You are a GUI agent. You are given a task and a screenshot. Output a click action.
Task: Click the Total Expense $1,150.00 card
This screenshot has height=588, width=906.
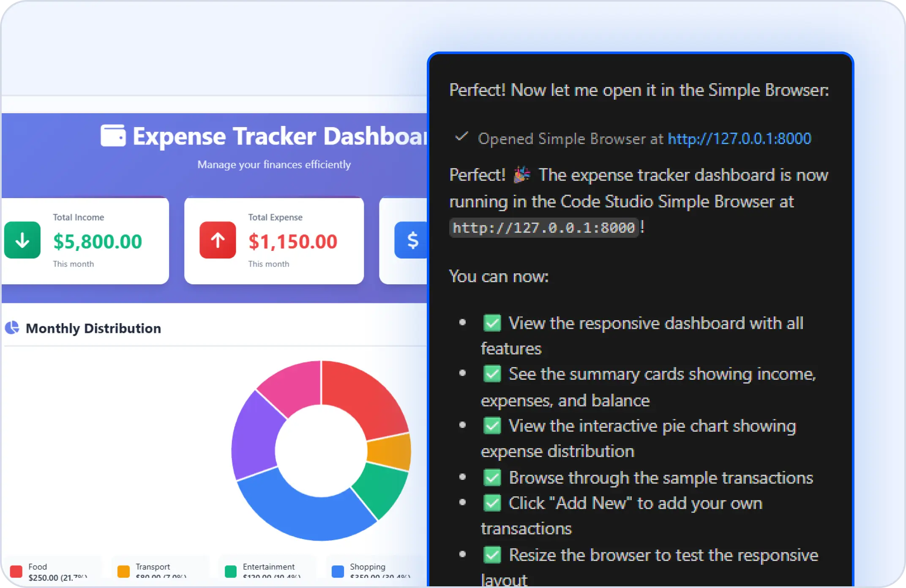[274, 240]
